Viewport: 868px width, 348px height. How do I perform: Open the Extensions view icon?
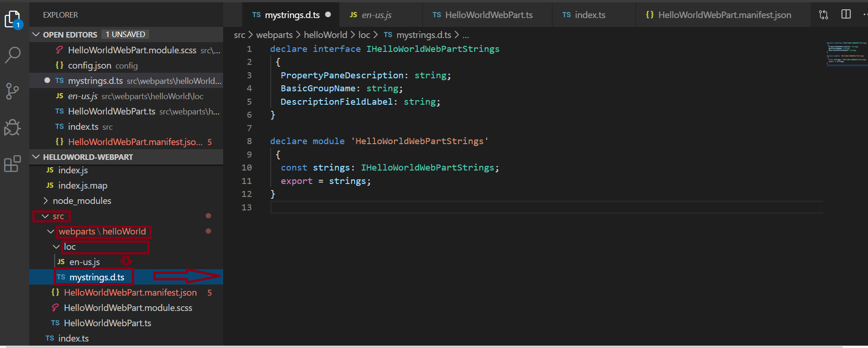pyautogui.click(x=12, y=164)
